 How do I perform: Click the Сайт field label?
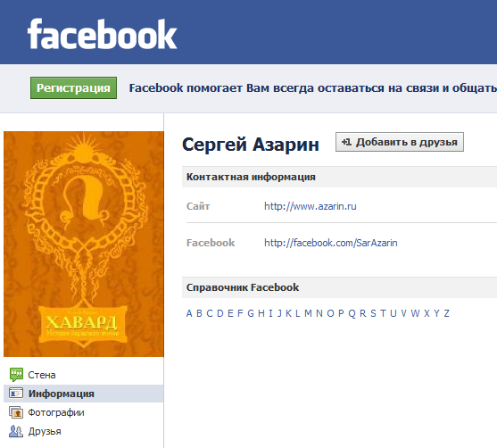(x=198, y=206)
